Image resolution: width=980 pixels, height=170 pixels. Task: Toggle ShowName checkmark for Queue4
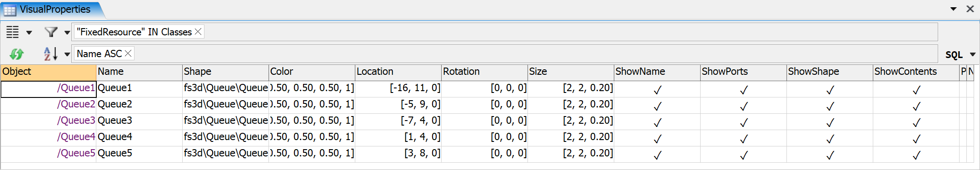[x=657, y=139]
